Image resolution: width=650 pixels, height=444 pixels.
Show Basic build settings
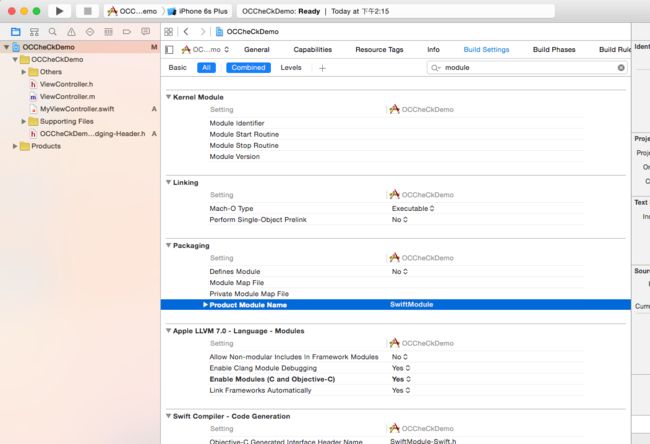point(177,68)
